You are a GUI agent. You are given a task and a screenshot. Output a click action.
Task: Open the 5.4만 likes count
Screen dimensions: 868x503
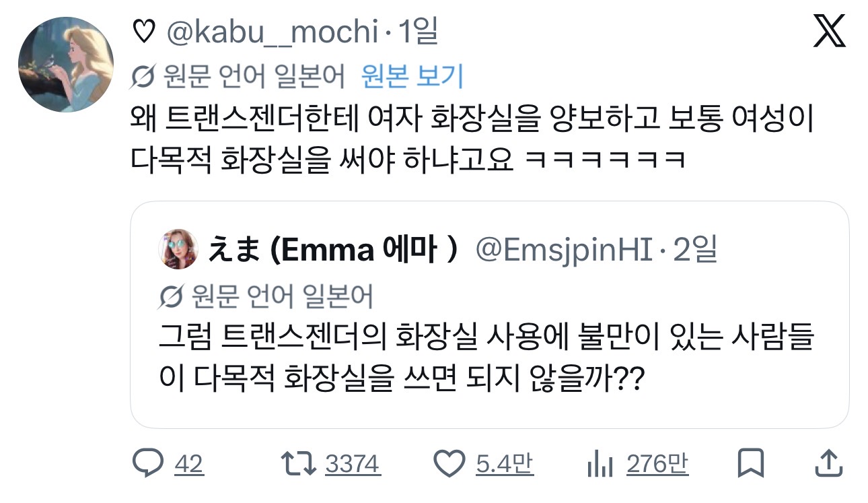(504, 464)
